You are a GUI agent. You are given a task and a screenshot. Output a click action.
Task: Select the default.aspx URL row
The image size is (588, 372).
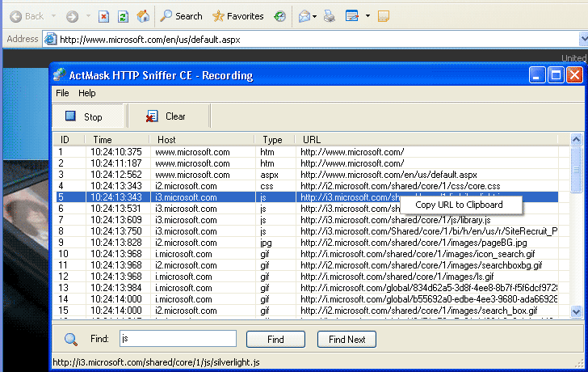coord(307,175)
